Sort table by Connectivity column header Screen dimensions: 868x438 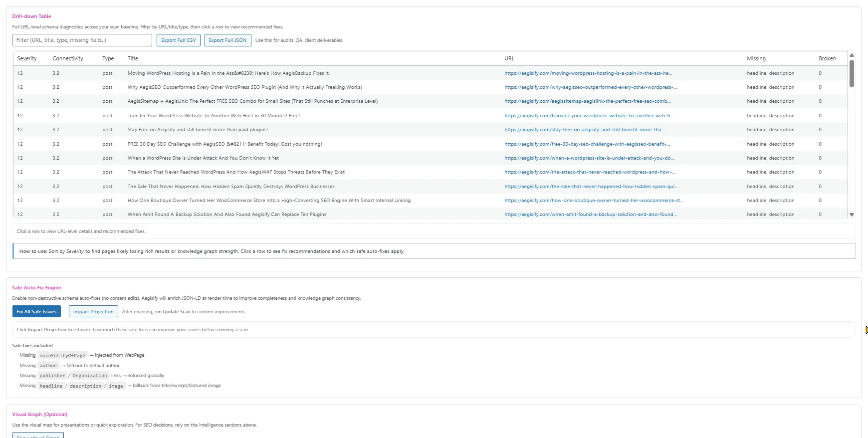68,58
